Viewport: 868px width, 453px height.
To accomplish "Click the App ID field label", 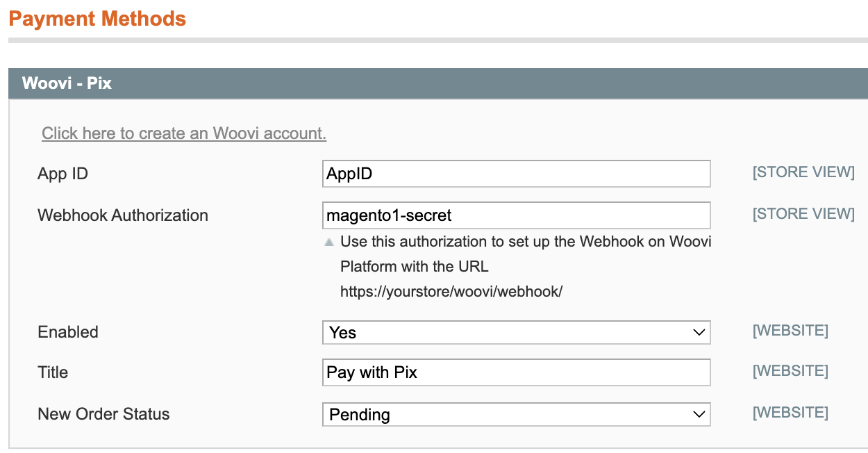I will 62,173.
